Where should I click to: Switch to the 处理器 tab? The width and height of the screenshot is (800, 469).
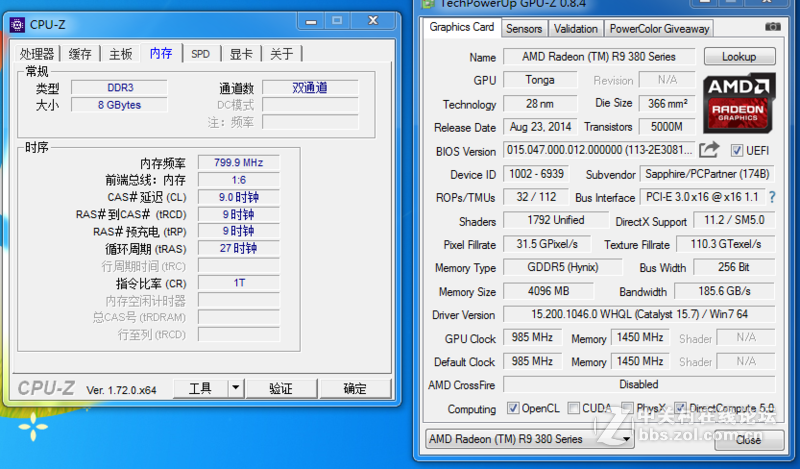point(37,54)
